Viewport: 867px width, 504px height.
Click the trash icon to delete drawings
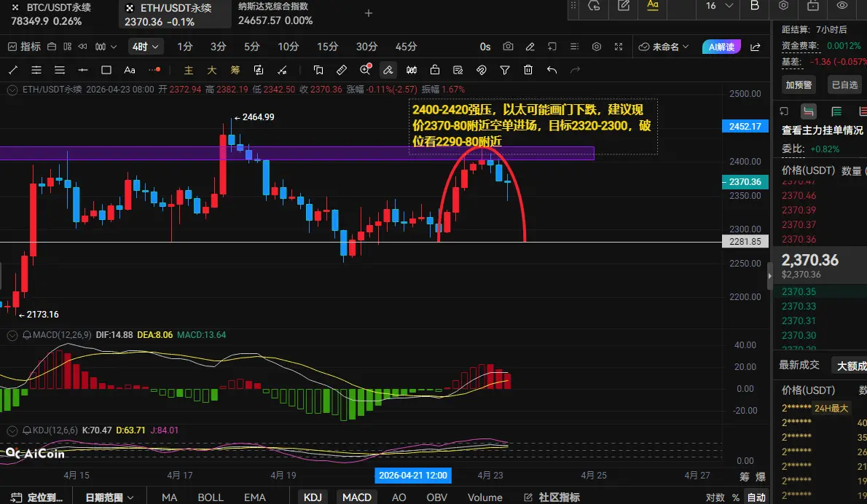[528, 71]
